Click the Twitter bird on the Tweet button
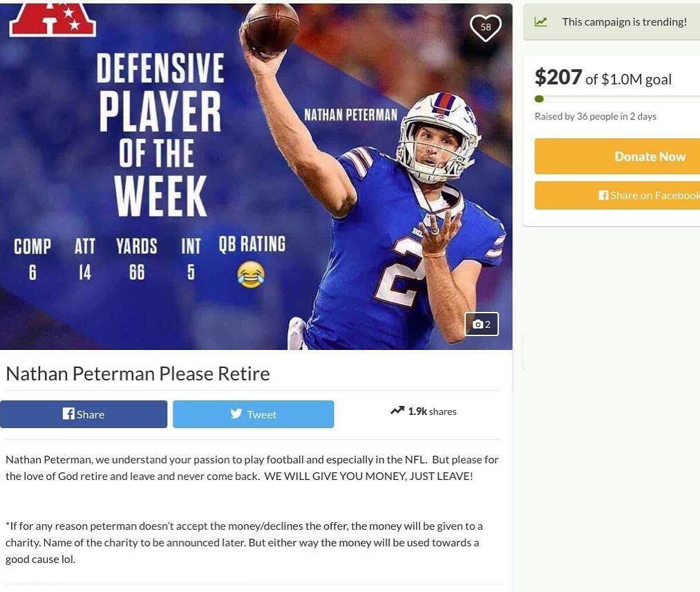 click(236, 414)
